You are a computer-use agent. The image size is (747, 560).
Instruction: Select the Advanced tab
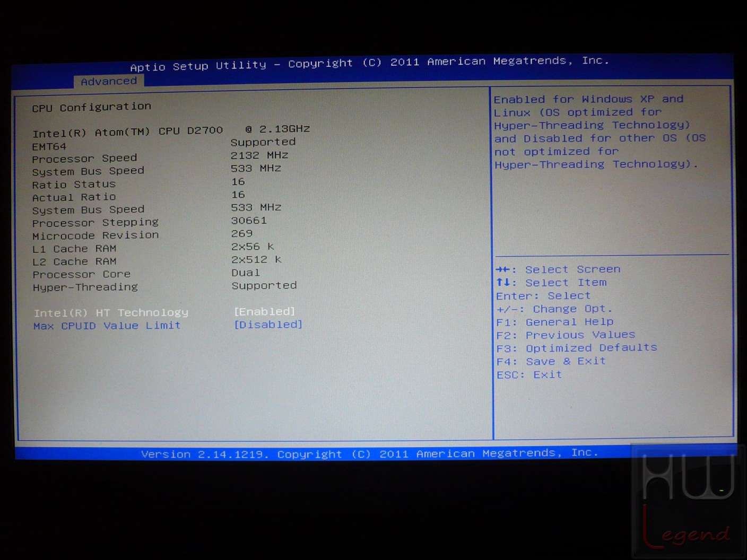click(109, 81)
